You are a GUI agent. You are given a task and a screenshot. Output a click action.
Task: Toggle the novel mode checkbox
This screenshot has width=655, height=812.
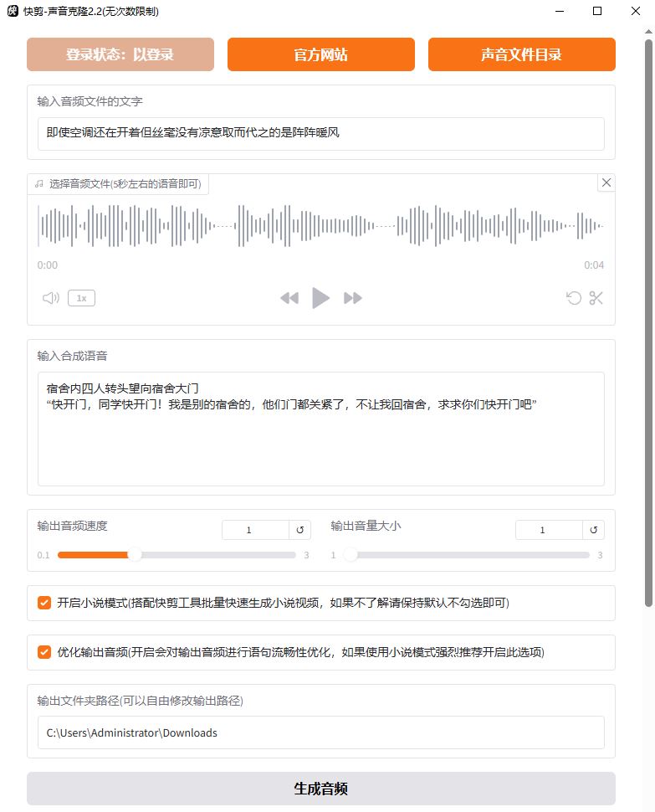[44, 603]
